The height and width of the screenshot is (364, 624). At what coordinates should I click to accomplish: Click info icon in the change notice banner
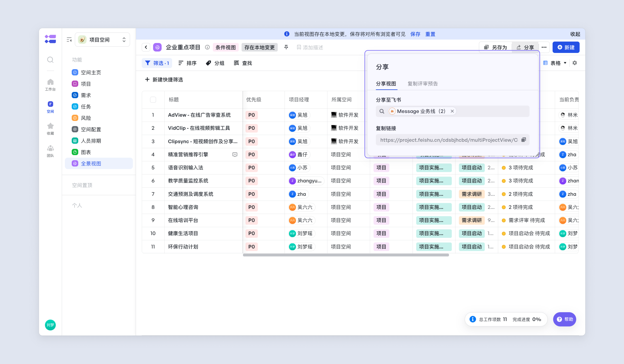[287, 34]
